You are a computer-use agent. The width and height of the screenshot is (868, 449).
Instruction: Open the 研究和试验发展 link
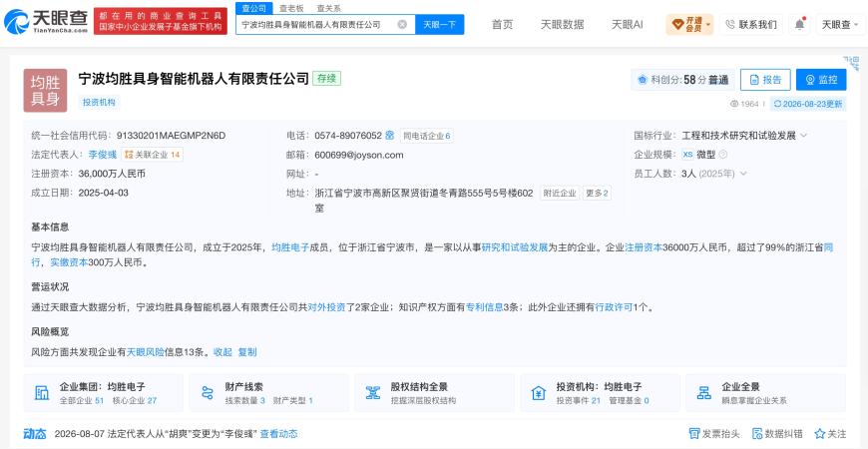click(514, 247)
